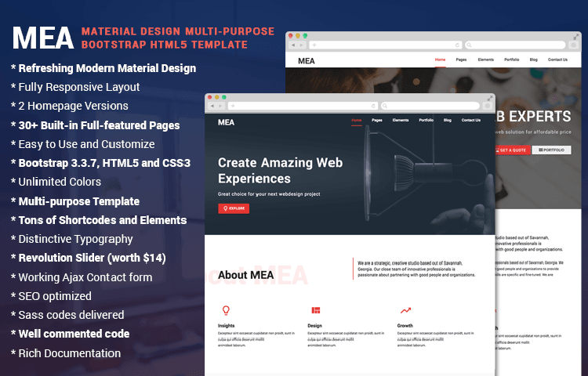Click the Get A Quote button
This screenshot has width=588, height=376.
point(513,150)
